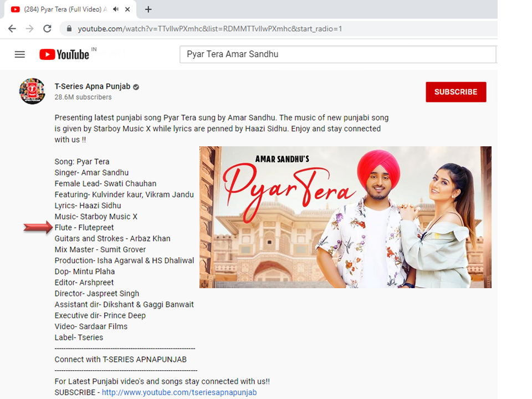Open a new tab with the plus button
532x399 pixels.
[148, 9]
